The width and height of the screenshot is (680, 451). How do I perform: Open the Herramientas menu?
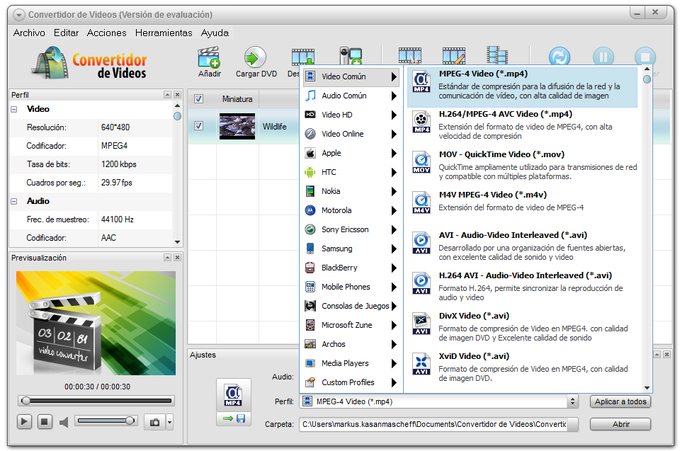tap(163, 33)
